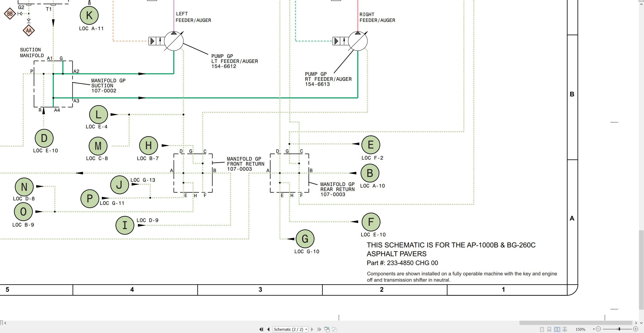Click the AA diamond marker
Screen dimensions: 644x333
[x=29, y=30]
